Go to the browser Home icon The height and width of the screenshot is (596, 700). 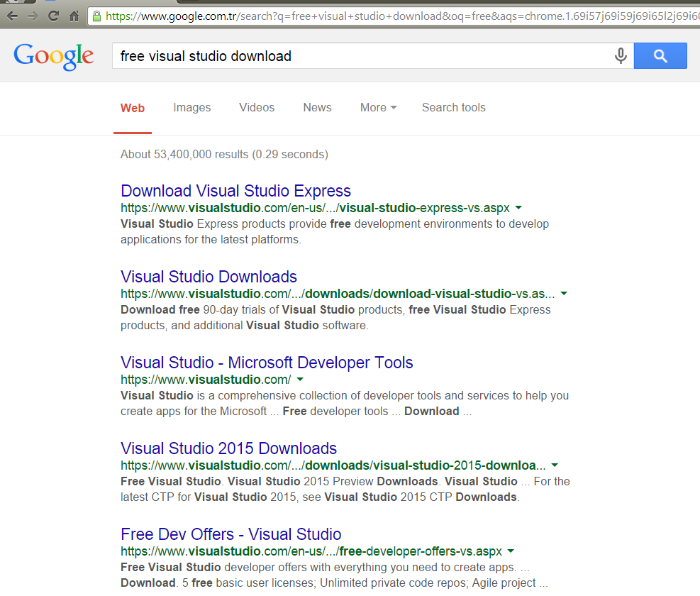click(74, 16)
